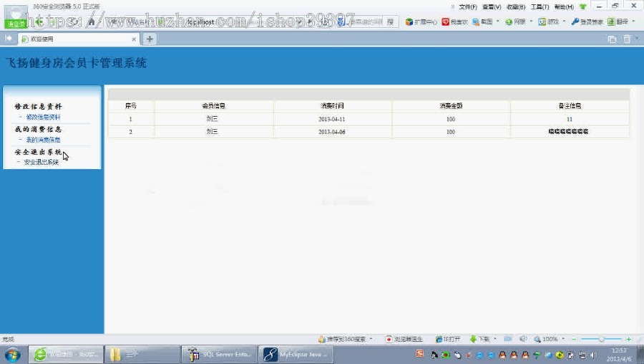
Task: Click the 修改信息资料 bold section heading
Action: click(38, 107)
